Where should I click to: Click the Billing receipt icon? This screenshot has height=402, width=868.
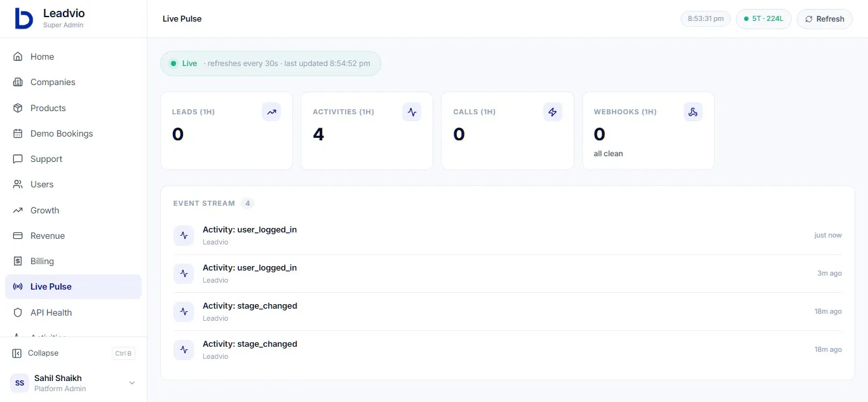[18, 261]
